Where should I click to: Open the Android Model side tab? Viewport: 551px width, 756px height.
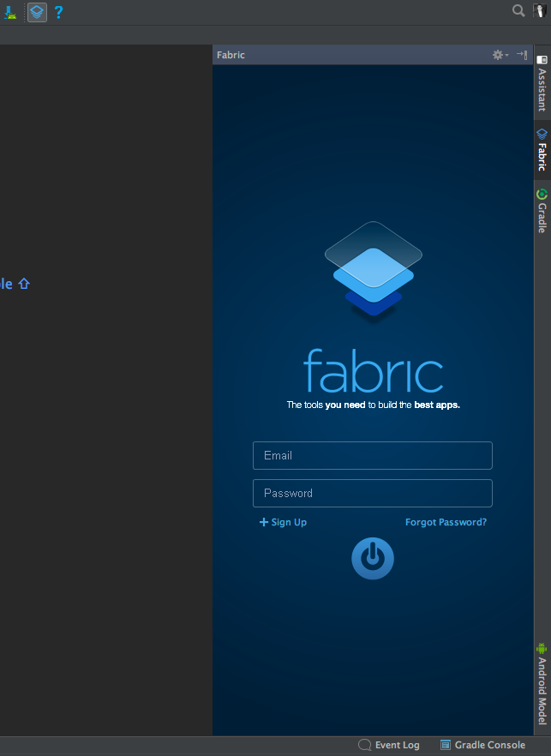click(542, 684)
